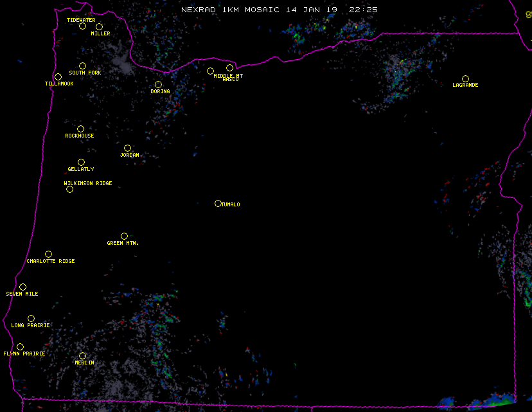Select the Miller station marker
The image size is (532, 412).
(x=99, y=27)
